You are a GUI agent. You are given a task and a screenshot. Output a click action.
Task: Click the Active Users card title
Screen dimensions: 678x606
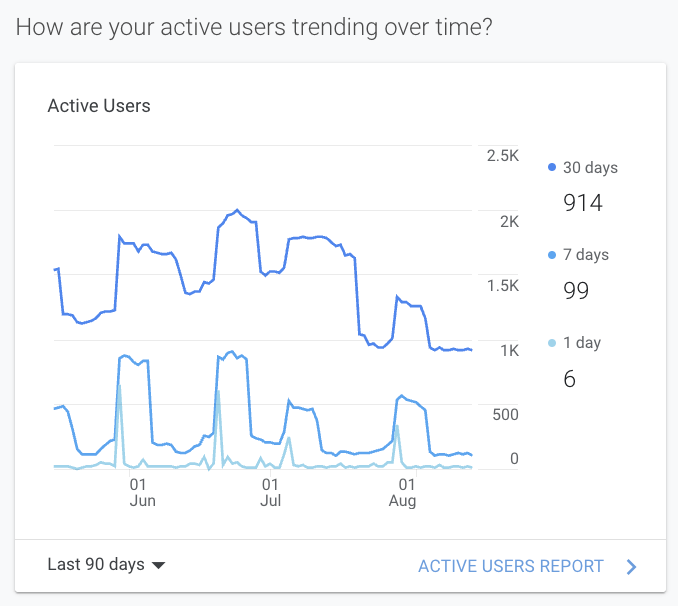pyautogui.click(x=99, y=105)
